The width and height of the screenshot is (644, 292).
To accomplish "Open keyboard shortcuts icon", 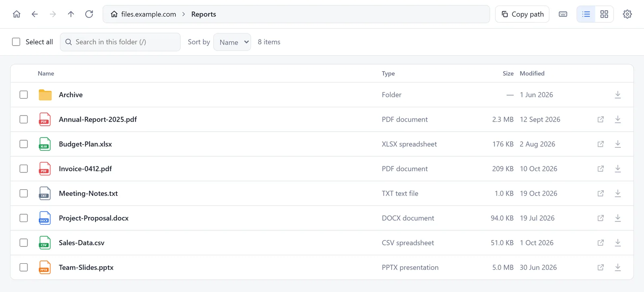I will (x=563, y=14).
